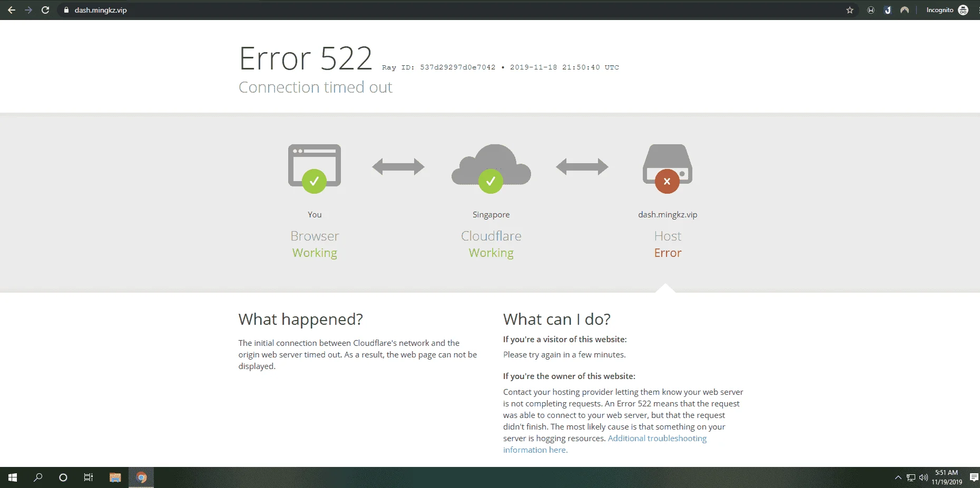Screen dimensions: 980x488
Task: Go back with the browser back arrow
Action: 11,10
